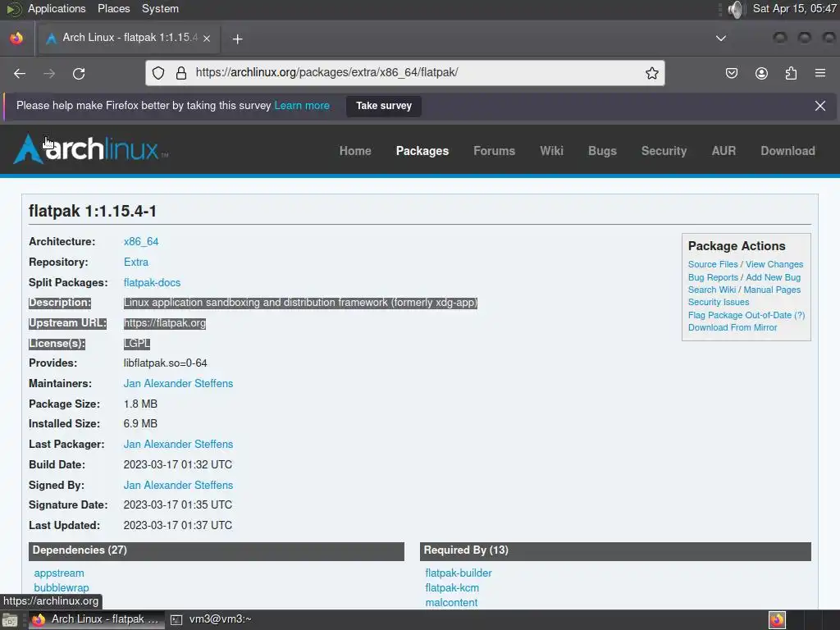Open the Wiki nav item
This screenshot has width=840, height=630.
coord(551,151)
